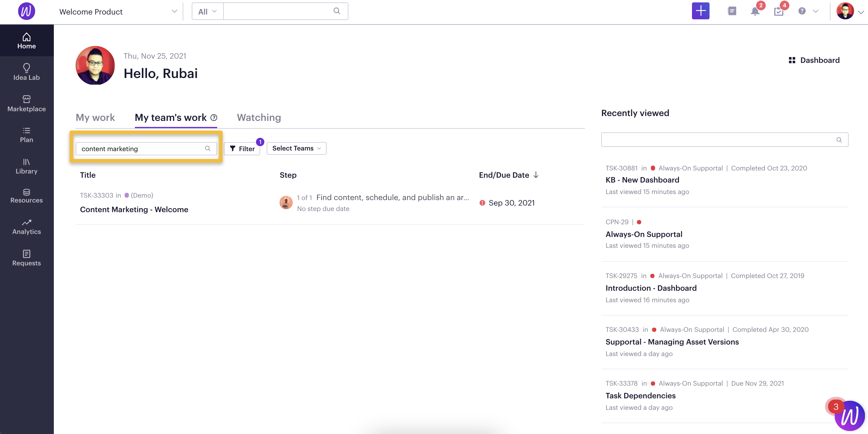
Task: Open the tasks checklist icon with badge
Action: (x=778, y=12)
